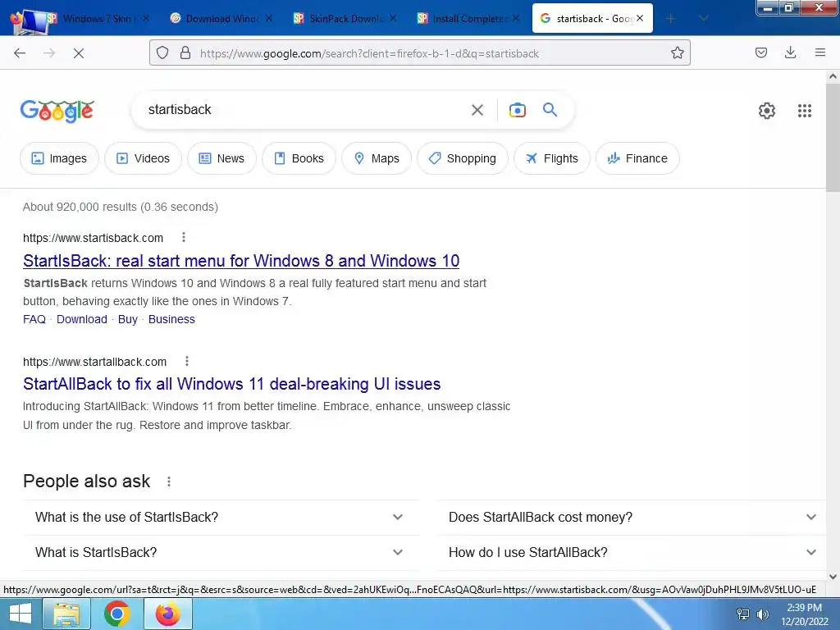Viewport: 840px width, 630px height.
Task: Expand 'How do I use StartAllBack?'
Action: (x=631, y=552)
